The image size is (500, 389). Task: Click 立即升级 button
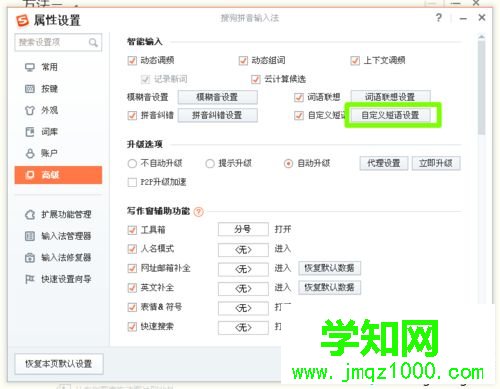(436, 163)
